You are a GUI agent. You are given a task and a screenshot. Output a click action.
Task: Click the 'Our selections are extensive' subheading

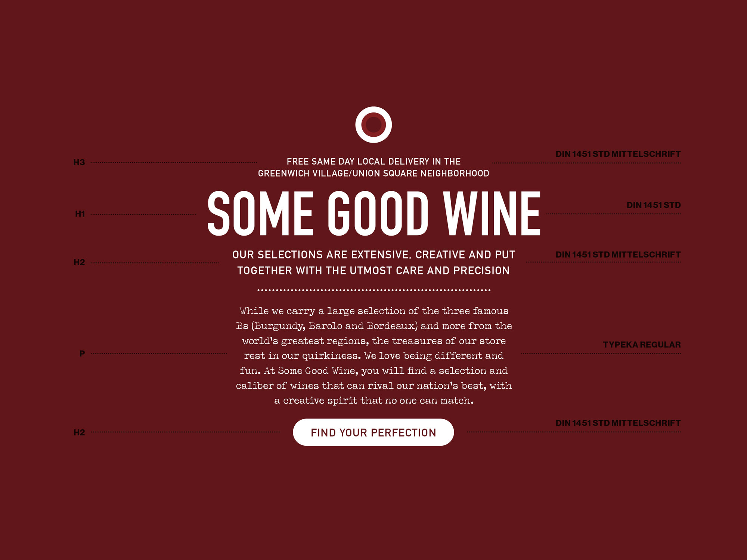coord(373,262)
